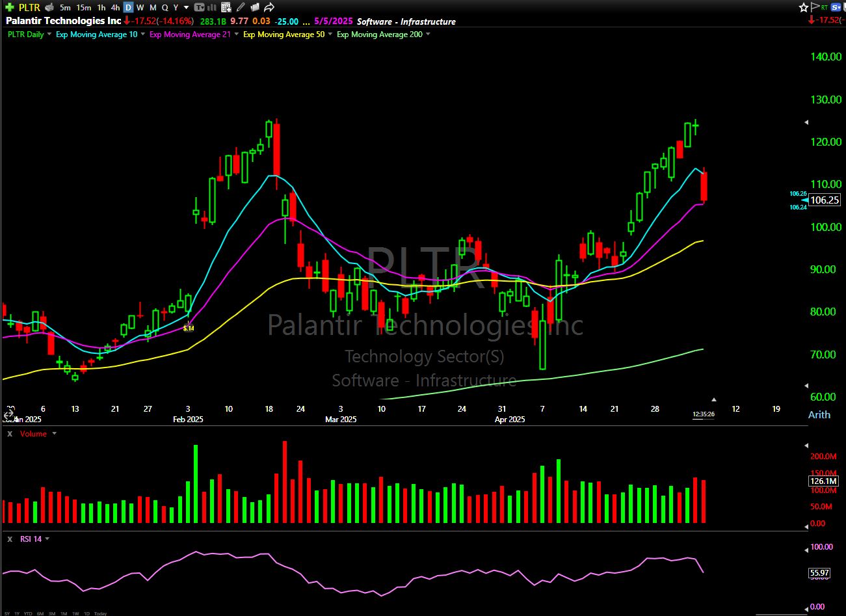Switch to 15m timeframe
Viewport: 846px width, 616px height.
click(83, 7)
